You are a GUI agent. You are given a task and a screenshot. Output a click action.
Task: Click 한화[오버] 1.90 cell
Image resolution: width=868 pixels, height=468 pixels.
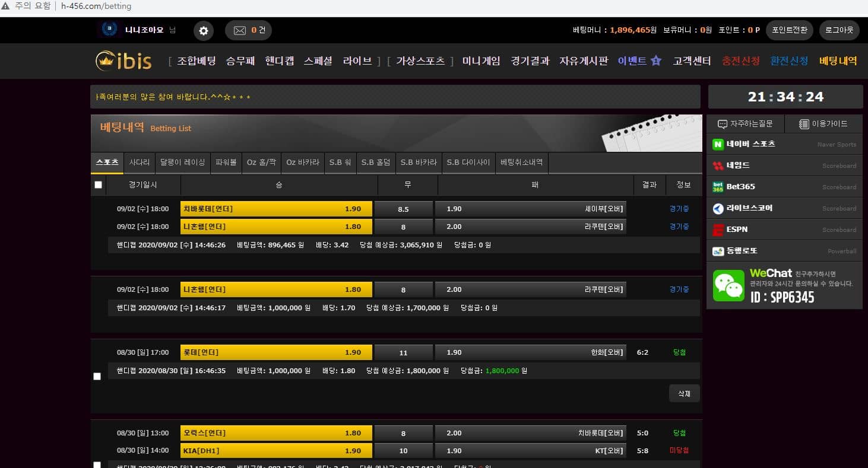(x=530, y=352)
